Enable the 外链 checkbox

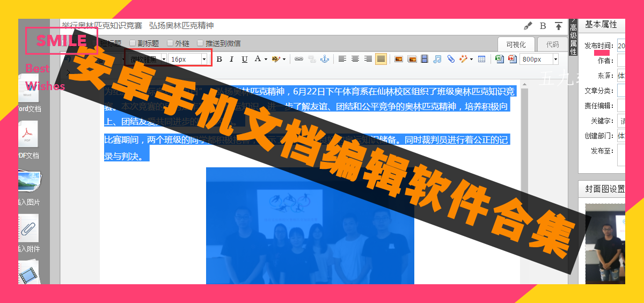pos(170,43)
